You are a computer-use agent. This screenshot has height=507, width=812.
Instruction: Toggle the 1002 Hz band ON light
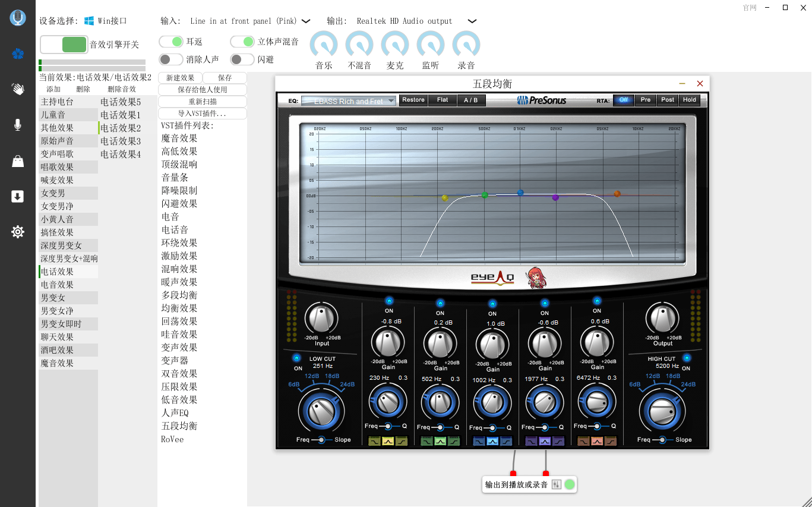(492, 304)
